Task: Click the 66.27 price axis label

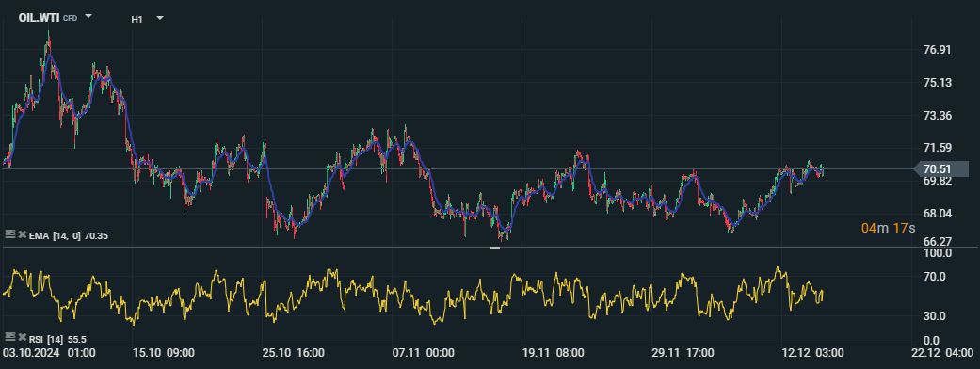Action: click(937, 241)
